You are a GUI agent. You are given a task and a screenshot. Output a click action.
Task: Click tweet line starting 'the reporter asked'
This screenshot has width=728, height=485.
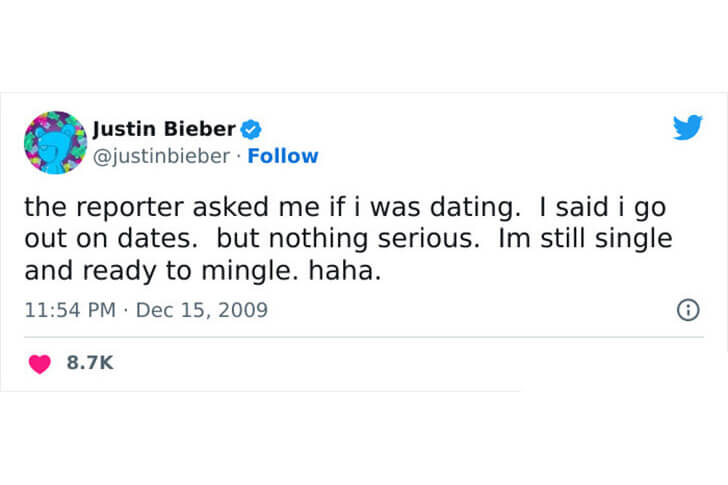(x=345, y=207)
